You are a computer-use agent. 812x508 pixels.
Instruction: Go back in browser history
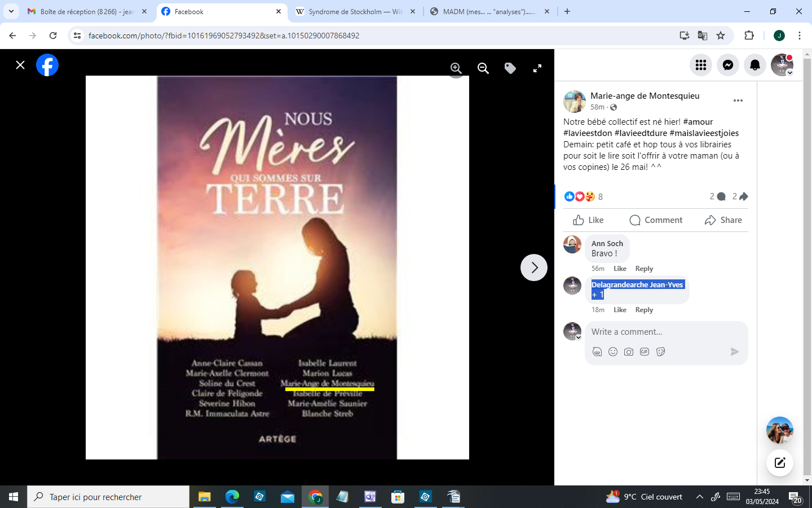click(12, 36)
